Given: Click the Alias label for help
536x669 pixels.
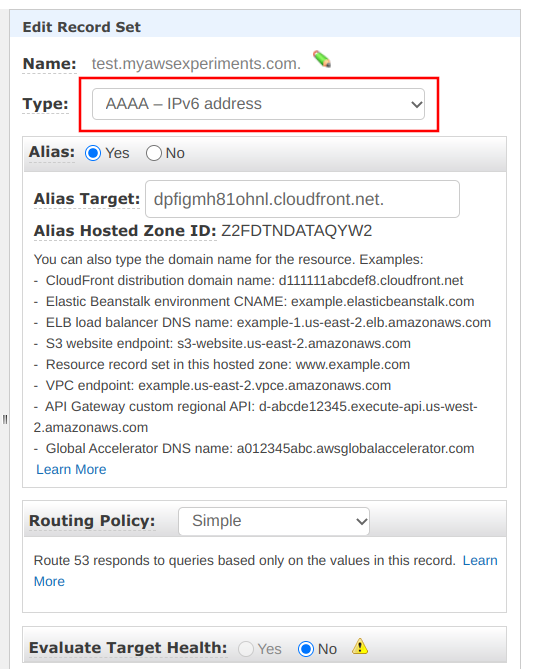Looking at the screenshot, I should 52,152.
